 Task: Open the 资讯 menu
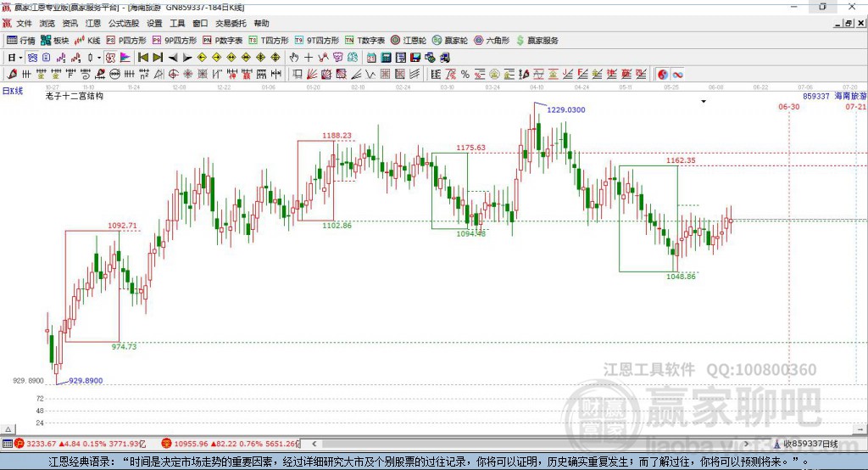pyautogui.click(x=70, y=23)
